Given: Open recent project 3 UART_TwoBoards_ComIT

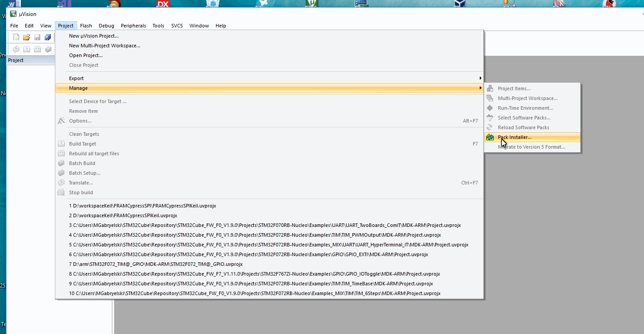Looking at the screenshot, I should pos(269,225).
